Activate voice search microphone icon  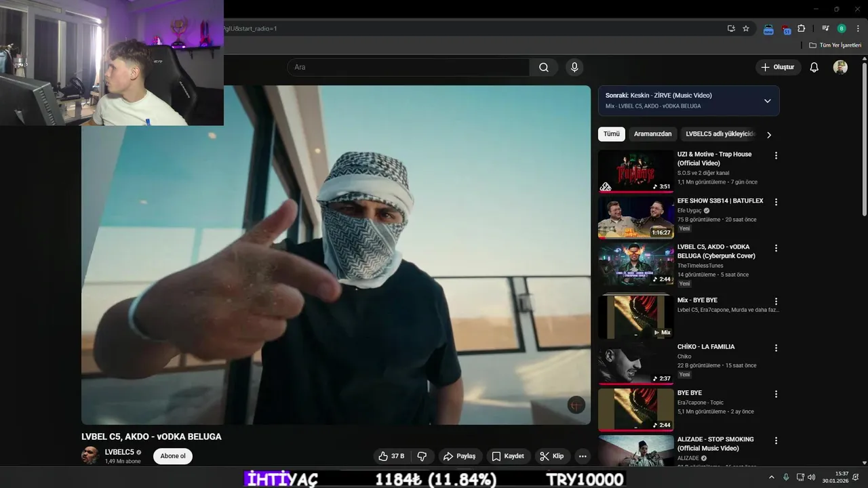click(x=574, y=67)
